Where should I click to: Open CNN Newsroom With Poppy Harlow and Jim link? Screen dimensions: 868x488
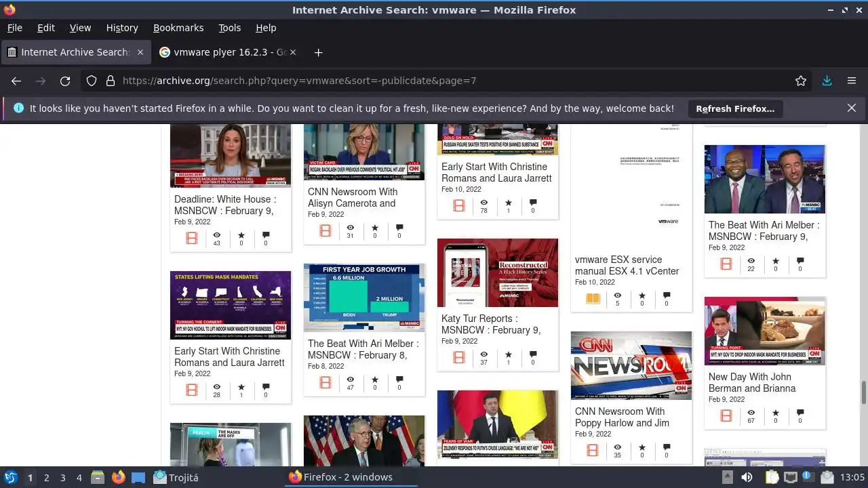[622, 418]
